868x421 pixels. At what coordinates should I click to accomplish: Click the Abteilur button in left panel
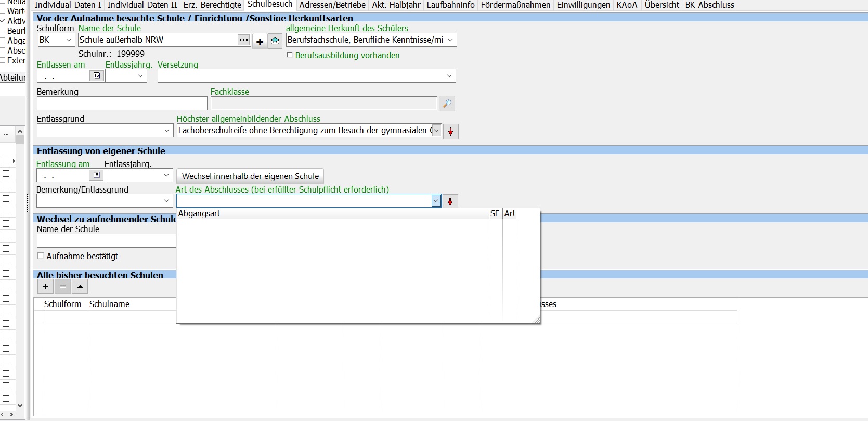point(13,78)
